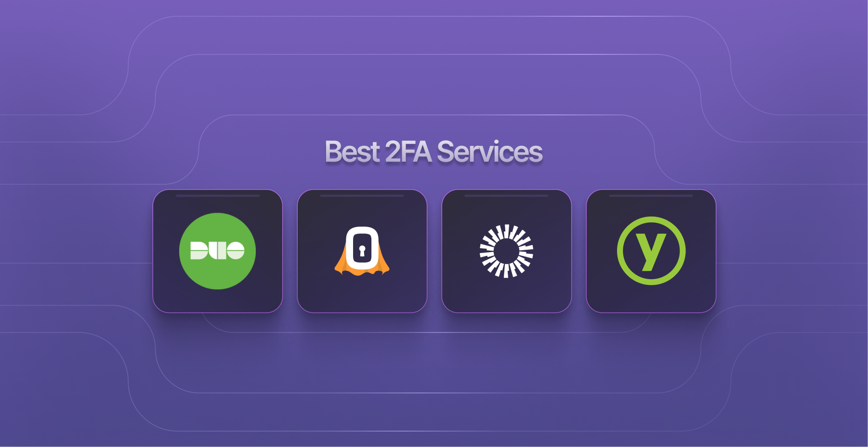Click the letter U in Duo logo
The image size is (868, 447).
coord(218,251)
